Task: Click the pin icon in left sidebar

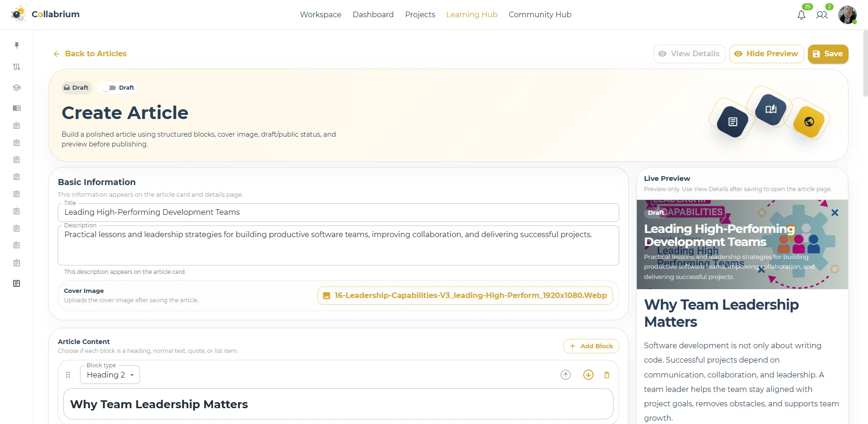Action: click(17, 45)
